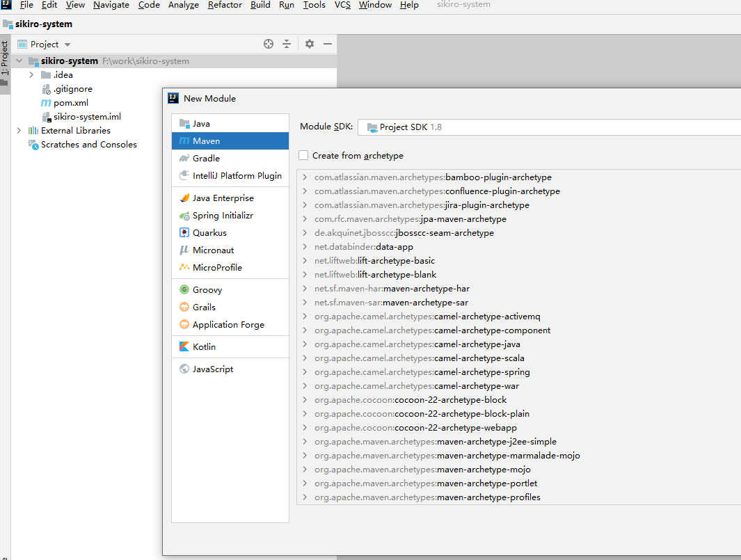This screenshot has width=741, height=560.
Task: Choose Application Forge module type
Action: pos(230,325)
